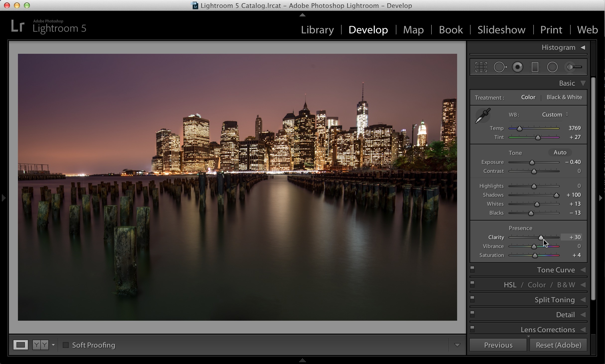
Task: Click Lightroom catalog icon in title bar
Action: point(195,5)
